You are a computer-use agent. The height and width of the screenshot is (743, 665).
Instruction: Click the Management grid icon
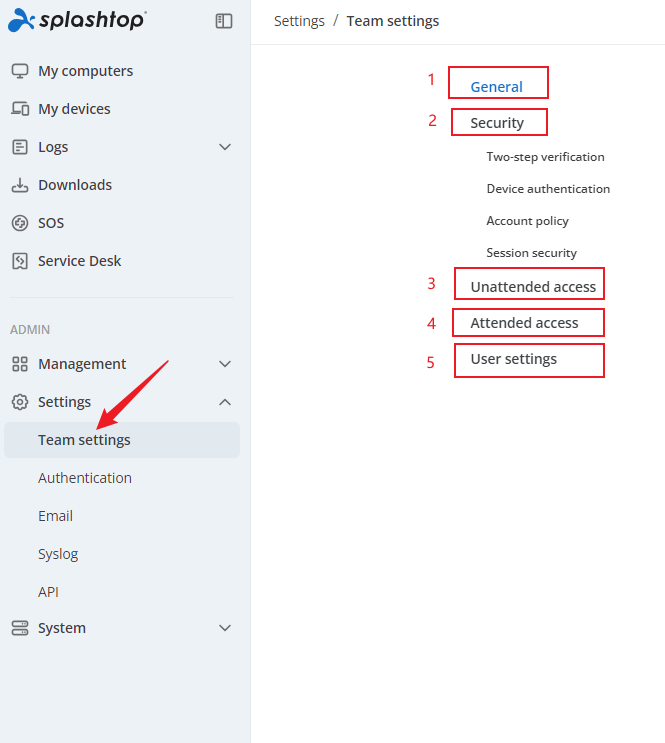point(20,364)
